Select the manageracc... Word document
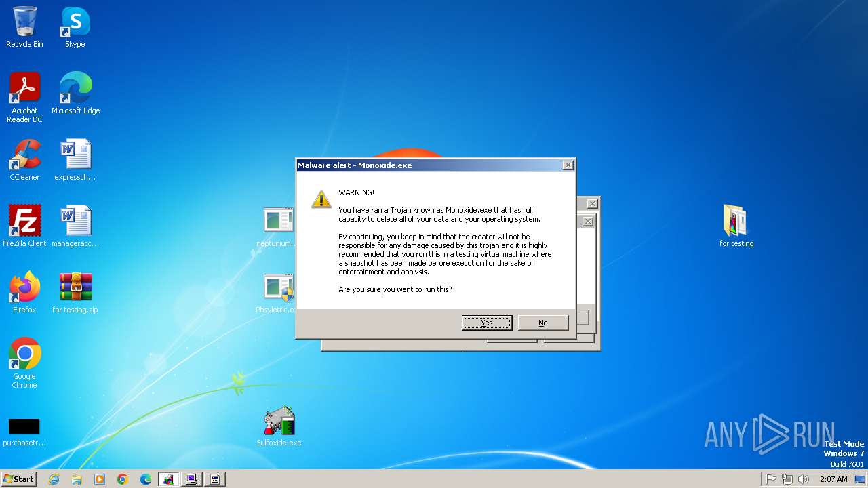 (x=75, y=226)
